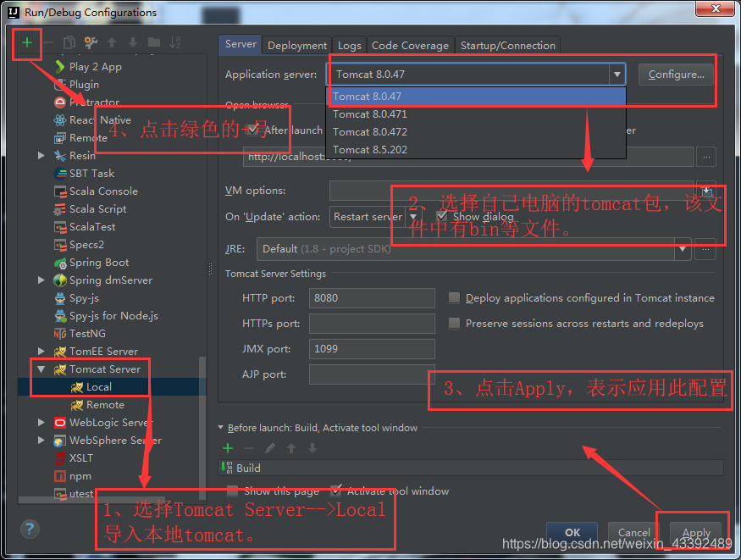Move configuration up arrow in toolbar
741x560 pixels.
pos(112,42)
